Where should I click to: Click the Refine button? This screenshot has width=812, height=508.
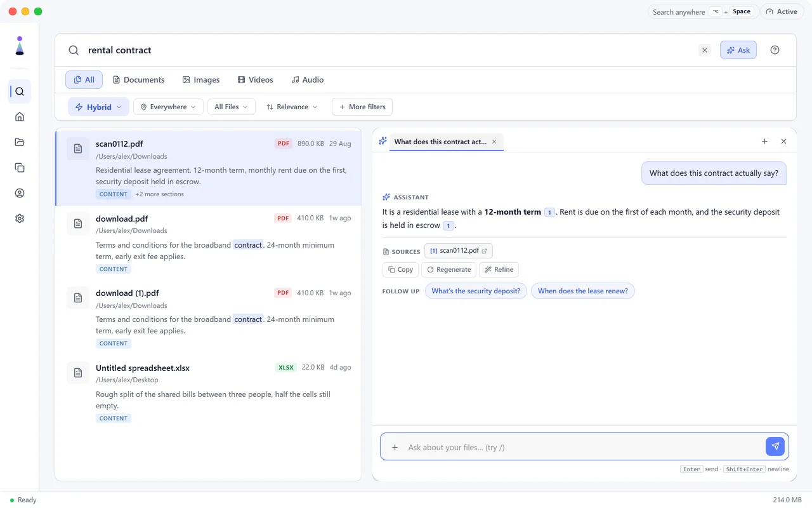(499, 270)
